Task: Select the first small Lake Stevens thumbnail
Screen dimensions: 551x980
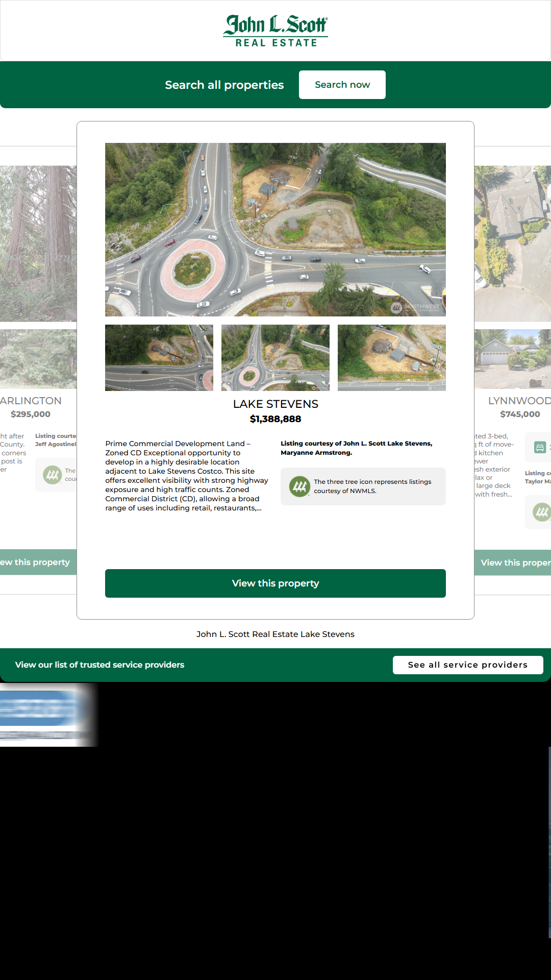Action: (x=159, y=358)
